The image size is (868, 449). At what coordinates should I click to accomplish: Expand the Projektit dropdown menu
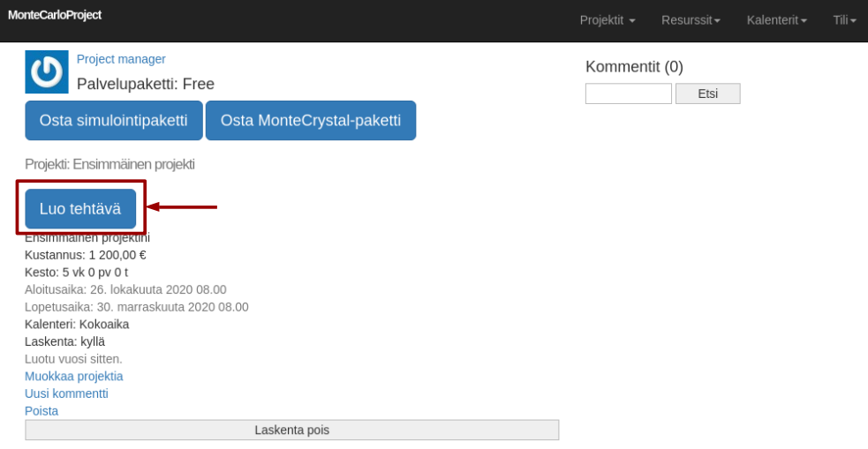tap(607, 20)
